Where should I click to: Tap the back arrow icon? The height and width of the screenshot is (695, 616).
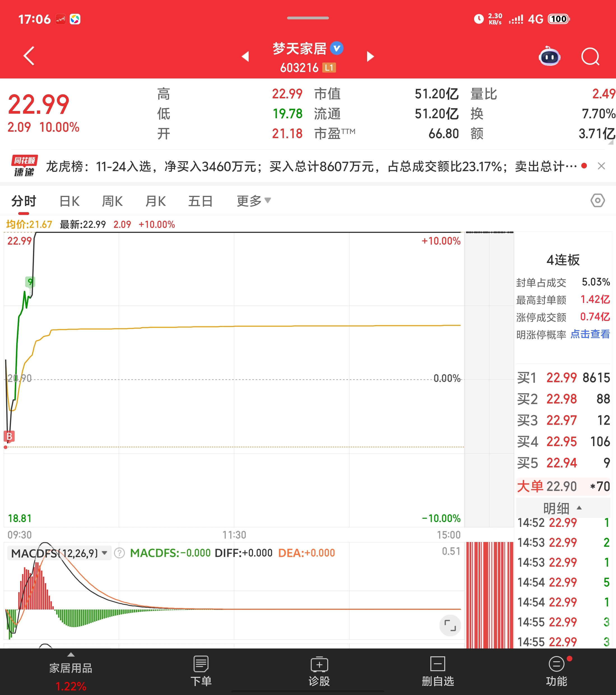[x=29, y=56]
